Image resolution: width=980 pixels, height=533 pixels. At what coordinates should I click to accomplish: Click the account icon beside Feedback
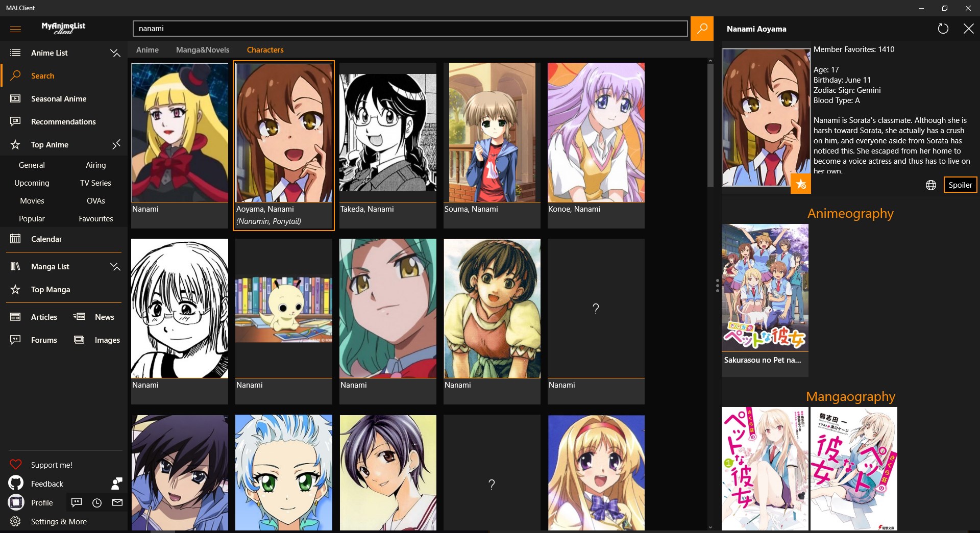point(117,484)
